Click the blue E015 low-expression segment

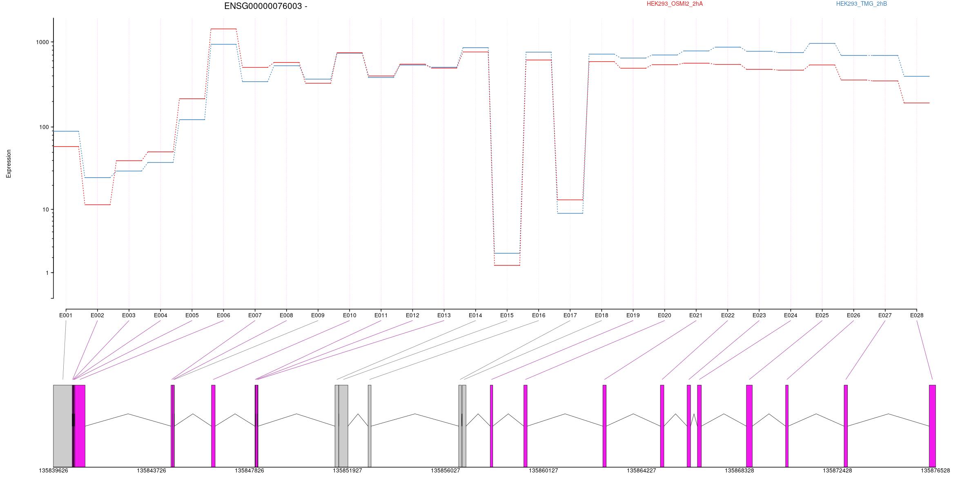click(x=507, y=253)
